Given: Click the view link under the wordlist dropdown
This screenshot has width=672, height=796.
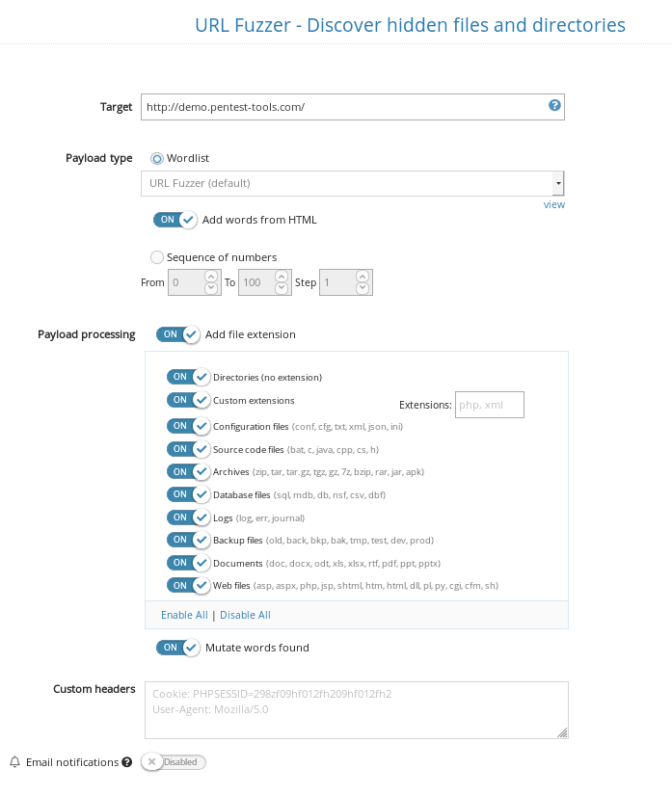Looking at the screenshot, I should point(553,204).
